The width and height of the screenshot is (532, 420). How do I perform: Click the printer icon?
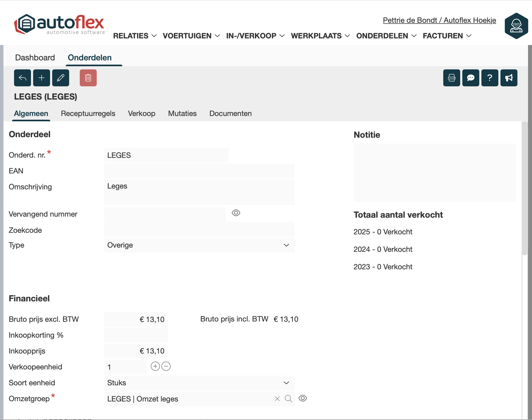[452, 78]
